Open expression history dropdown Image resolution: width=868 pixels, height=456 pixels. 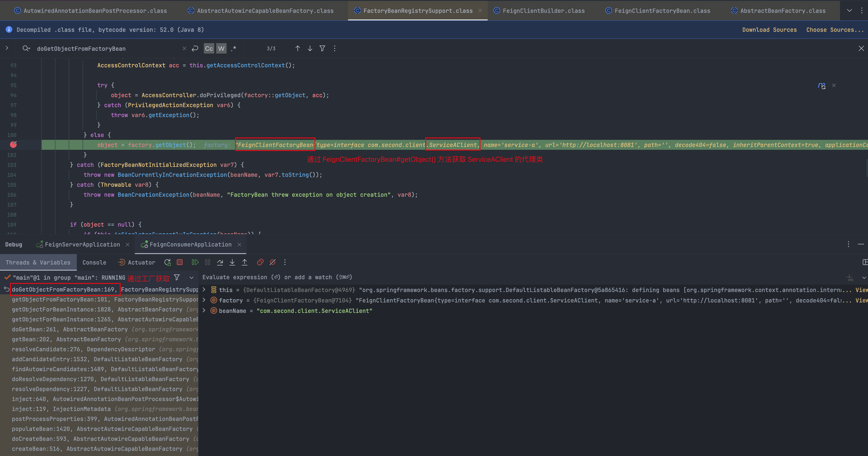pyautogui.click(x=864, y=278)
